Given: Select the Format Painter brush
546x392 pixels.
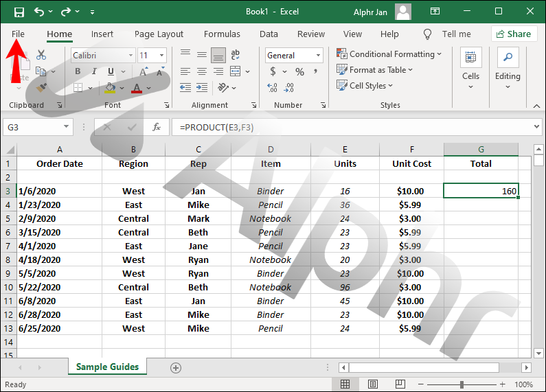Looking at the screenshot, I should pos(41,87).
